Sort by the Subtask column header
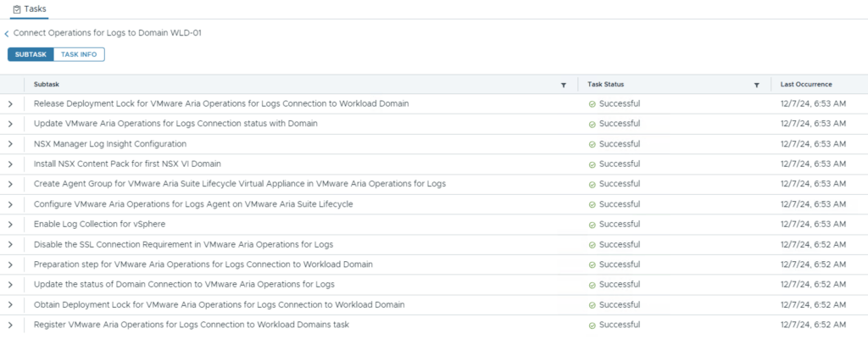The height and width of the screenshot is (345, 868). pos(47,85)
